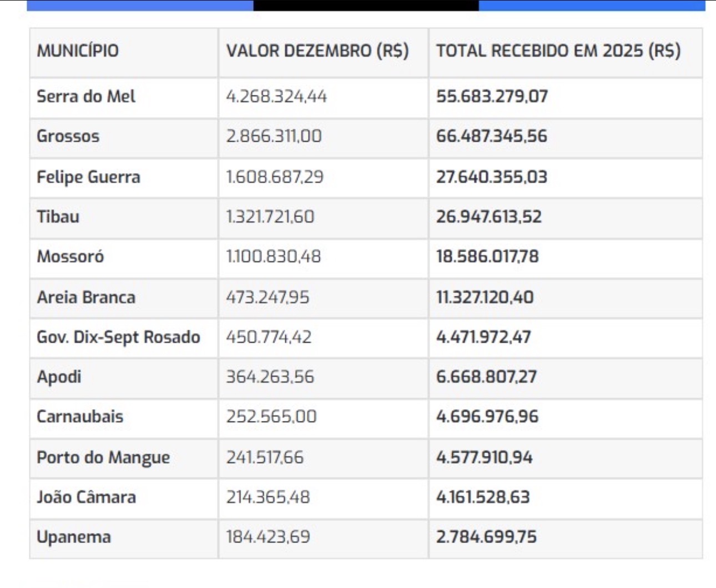Select the Porto do Mangue cell
Image resolution: width=716 pixels, height=588 pixels.
coord(103,458)
